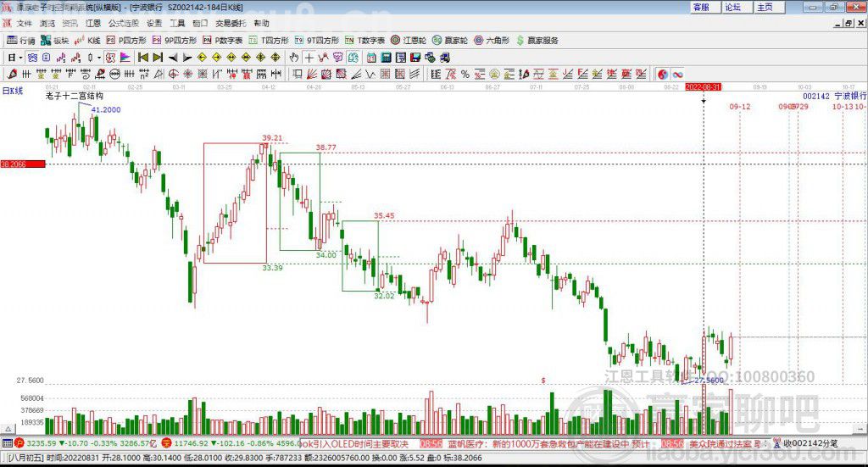Open the T数字表 tool
868x467 pixels.
click(x=364, y=41)
